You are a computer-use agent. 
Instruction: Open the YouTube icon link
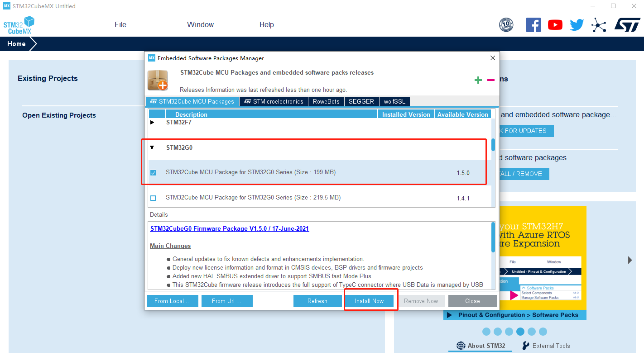coord(555,25)
